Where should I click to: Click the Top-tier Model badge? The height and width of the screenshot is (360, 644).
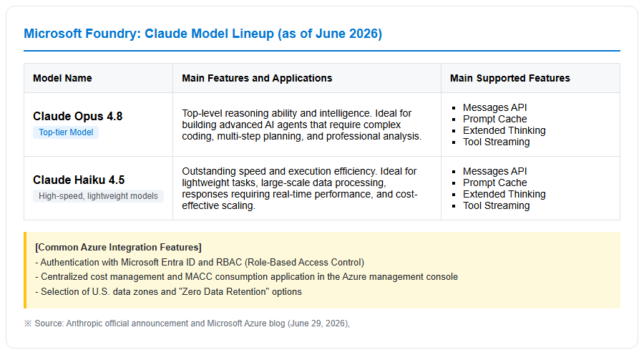(x=66, y=132)
